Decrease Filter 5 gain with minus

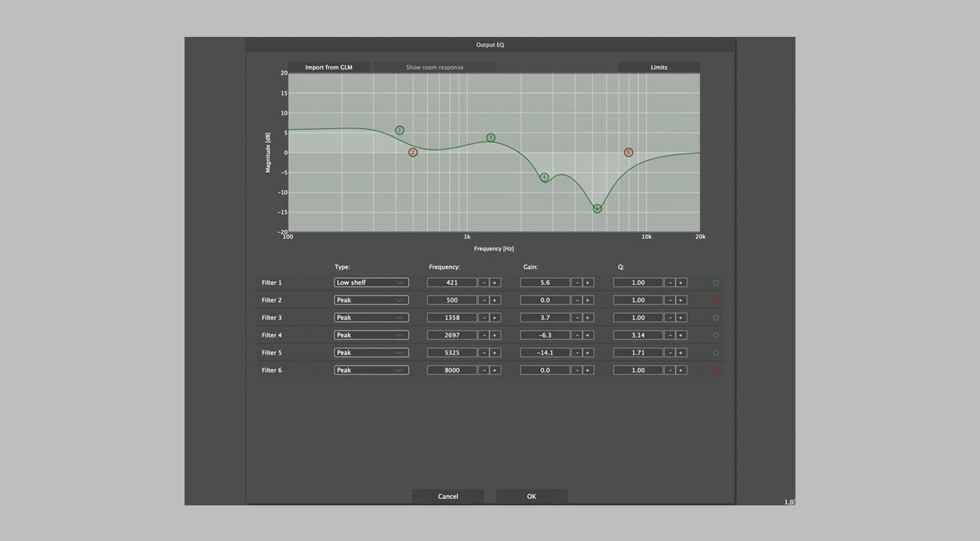(x=577, y=353)
